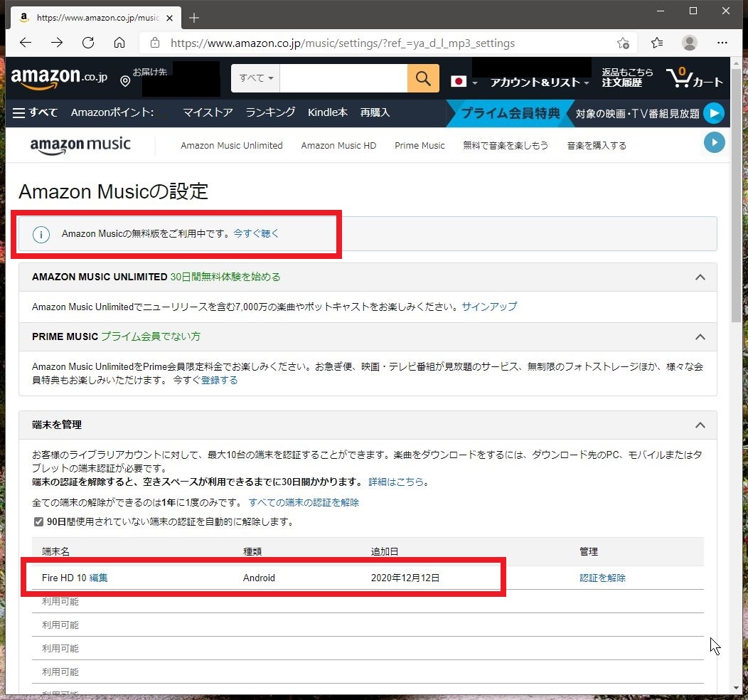Open Kindle本 in the navigation bar
The width and height of the screenshot is (748, 700).
pyautogui.click(x=327, y=112)
